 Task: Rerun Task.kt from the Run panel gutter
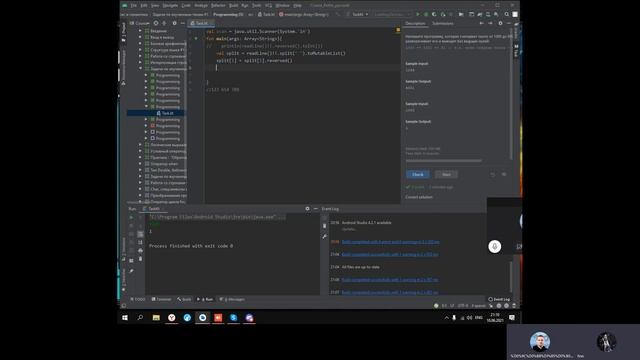tap(131, 217)
